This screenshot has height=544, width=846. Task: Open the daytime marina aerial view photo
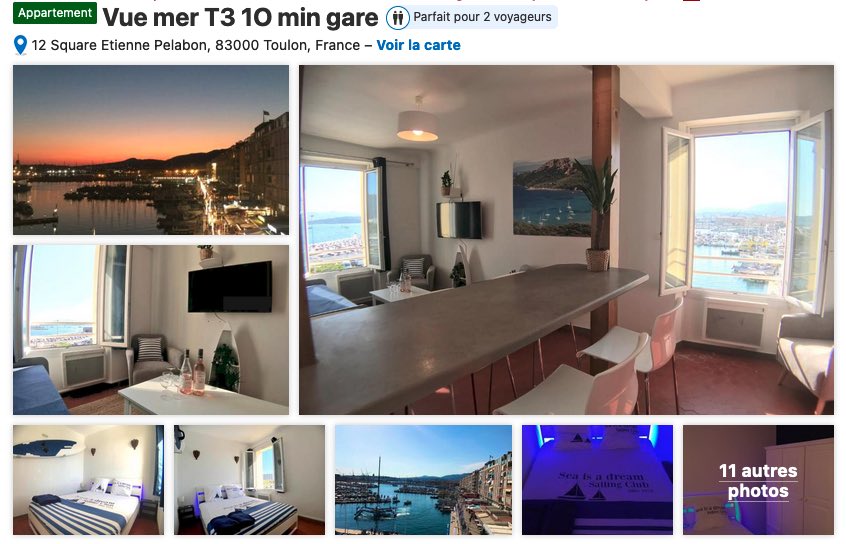pyautogui.click(x=424, y=480)
